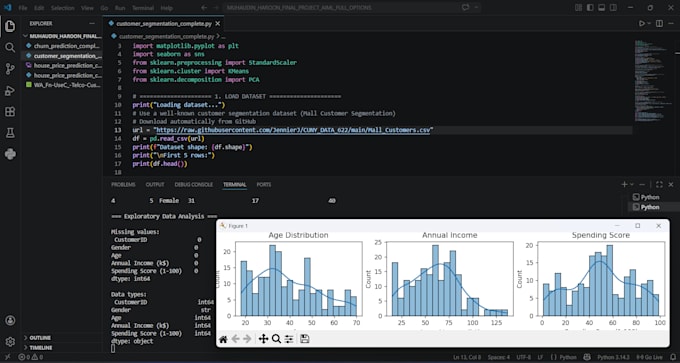The image size is (680, 363).
Task: Open the Python extension view in activity bar
Action: pyautogui.click(x=10, y=154)
